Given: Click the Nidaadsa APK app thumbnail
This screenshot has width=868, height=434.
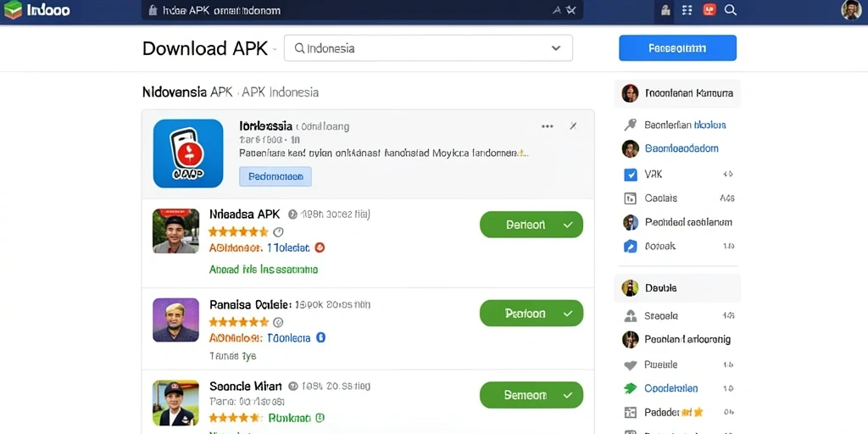Looking at the screenshot, I should pos(175,231).
